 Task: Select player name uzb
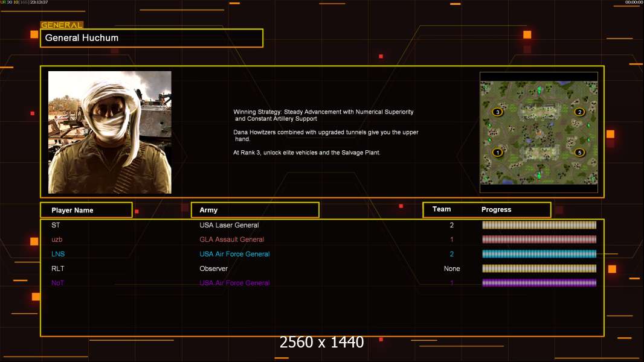click(57, 240)
